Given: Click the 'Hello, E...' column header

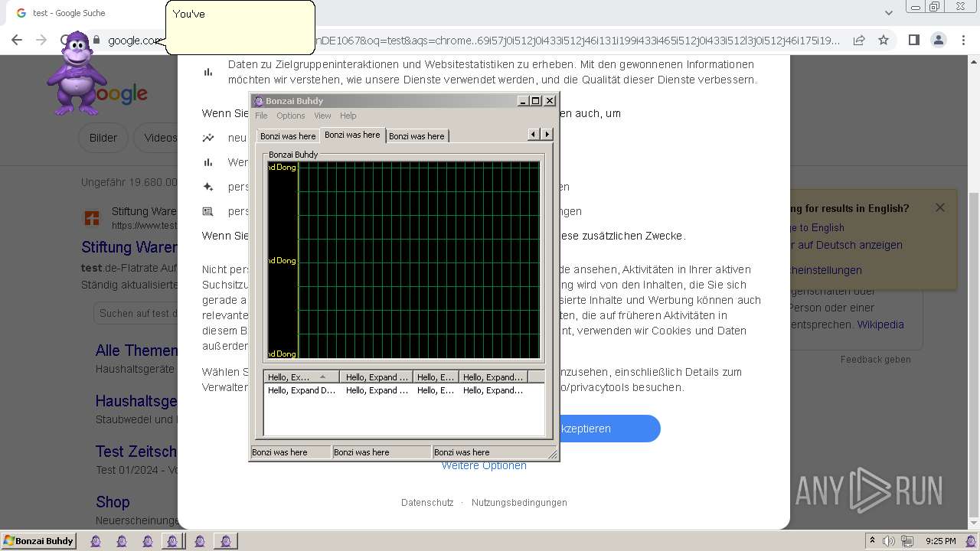Looking at the screenshot, I should tap(436, 377).
